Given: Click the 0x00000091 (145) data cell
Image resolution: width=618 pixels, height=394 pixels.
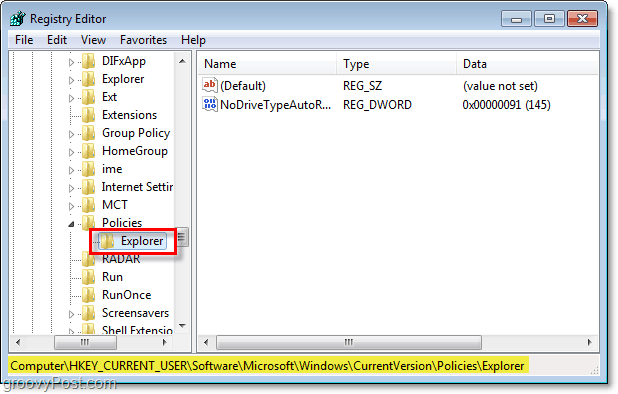Looking at the screenshot, I should (x=506, y=105).
